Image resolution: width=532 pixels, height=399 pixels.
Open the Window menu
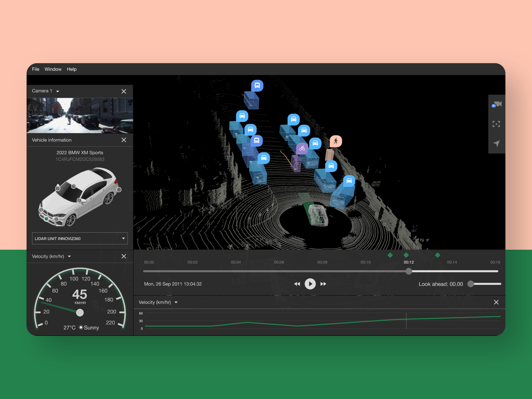53,69
